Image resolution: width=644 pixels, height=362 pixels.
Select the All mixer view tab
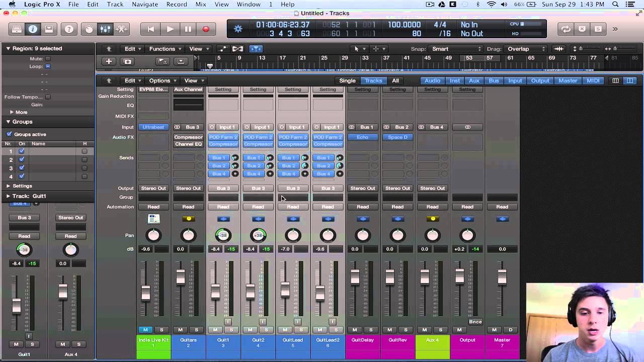tap(395, 80)
